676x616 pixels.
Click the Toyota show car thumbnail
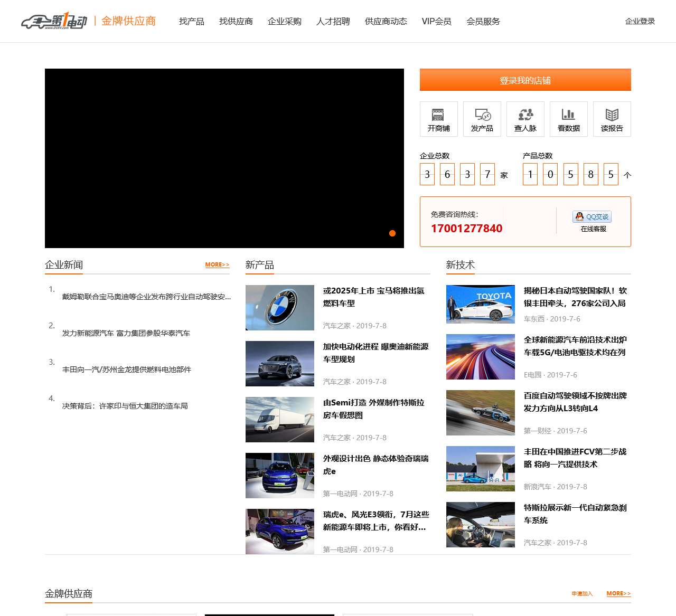point(481,304)
